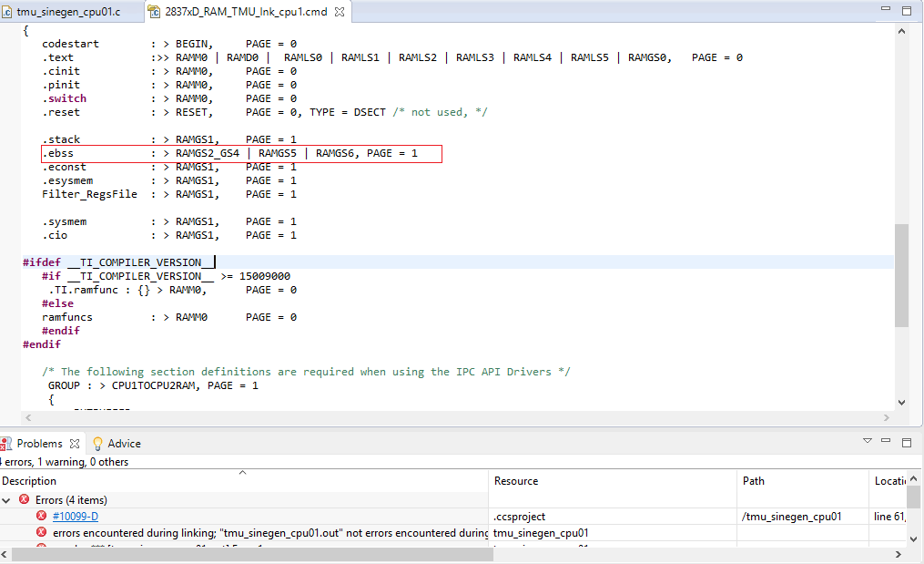Maximize the Problems panel

click(907, 442)
